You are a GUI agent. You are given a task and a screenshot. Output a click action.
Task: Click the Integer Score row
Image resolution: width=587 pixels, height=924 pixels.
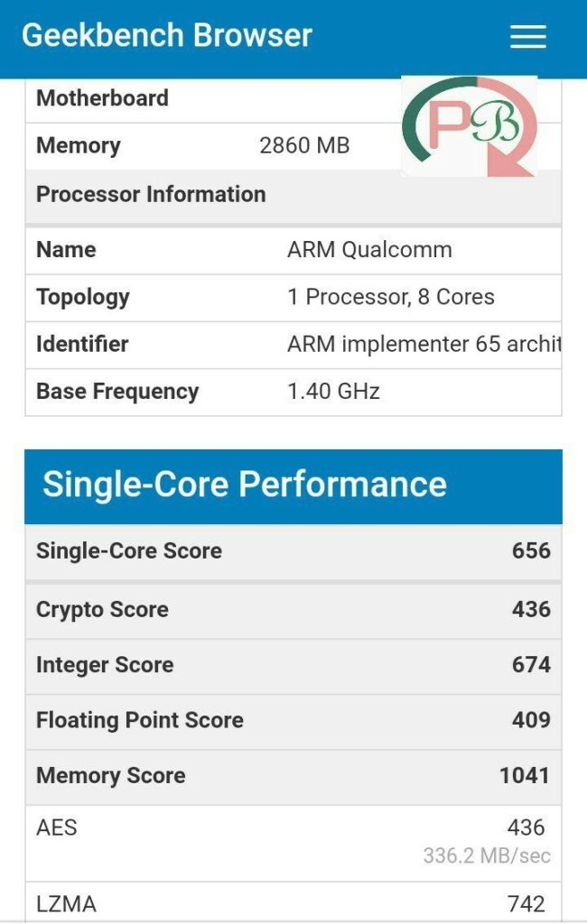click(x=293, y=665)
